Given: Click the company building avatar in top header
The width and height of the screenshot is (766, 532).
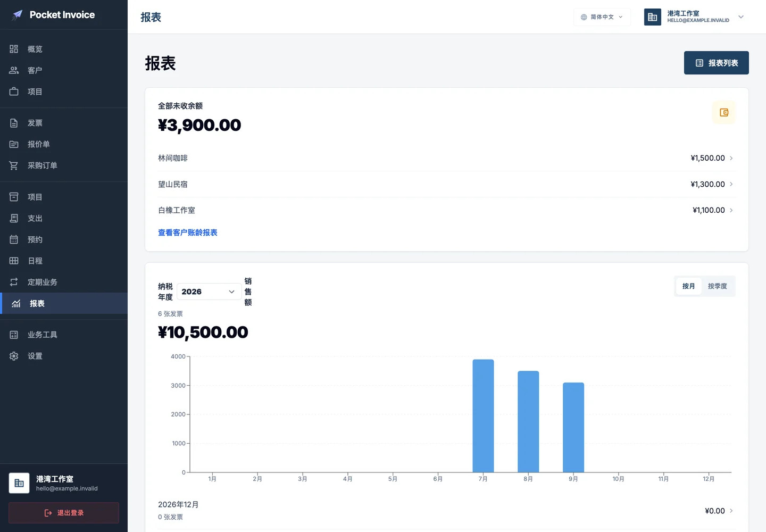Looking at the screenshot, I should point(653,17).
